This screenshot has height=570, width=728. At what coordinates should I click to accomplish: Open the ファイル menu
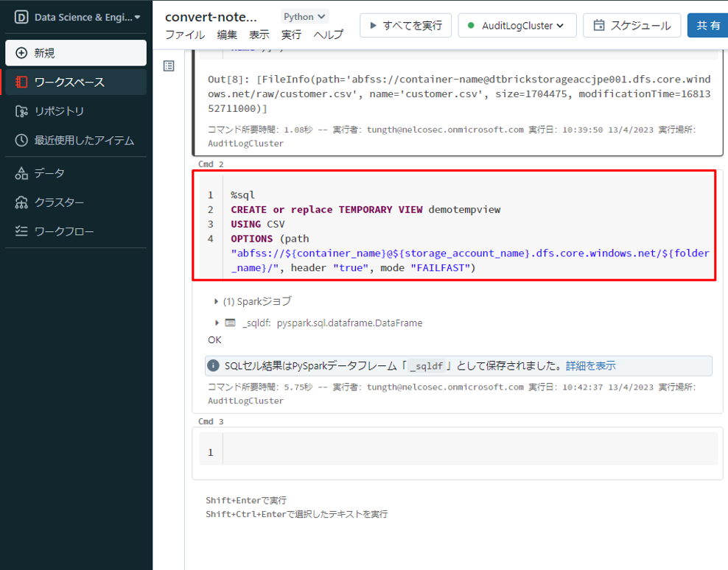point(185,35)
